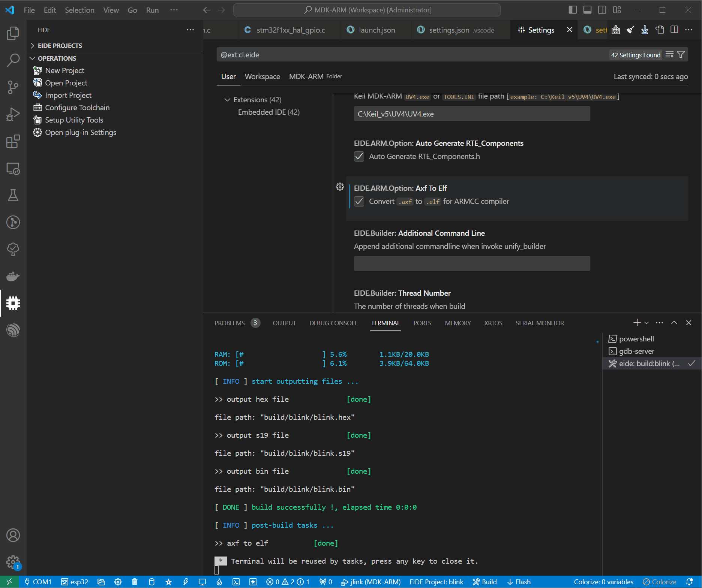The height and width of the screenshot is (588, 702).
Task: Open Source Control in activity bar
Action: pos(13,87)
